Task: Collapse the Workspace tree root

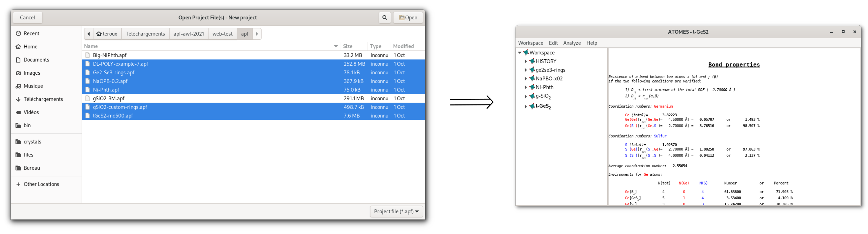Action: 520,53
